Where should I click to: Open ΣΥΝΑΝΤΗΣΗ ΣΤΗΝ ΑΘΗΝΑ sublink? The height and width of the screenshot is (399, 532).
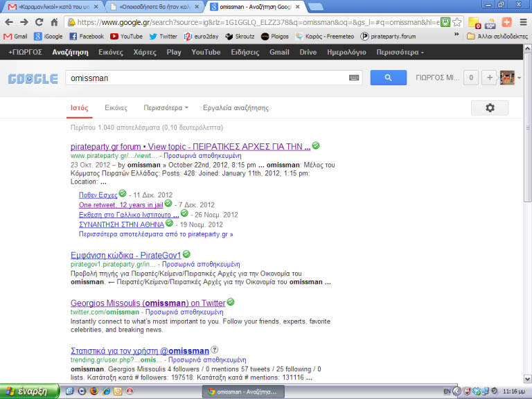click(121, 224)
